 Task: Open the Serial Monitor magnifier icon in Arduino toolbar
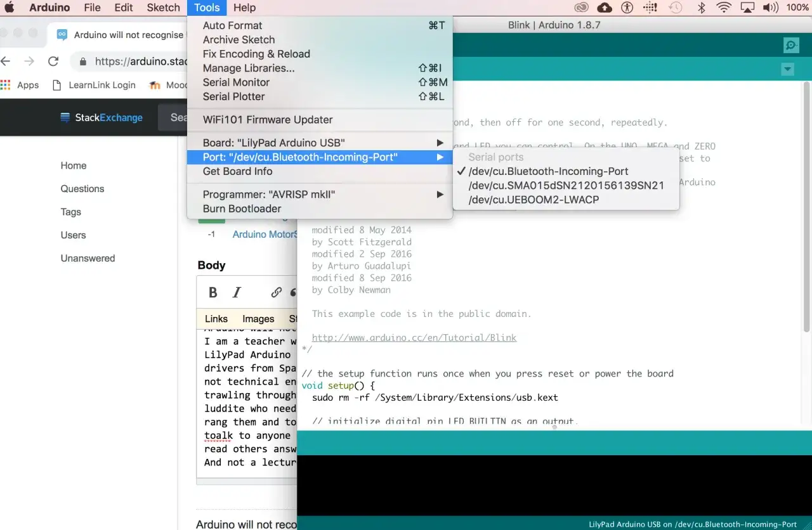[x=791, y=45]
